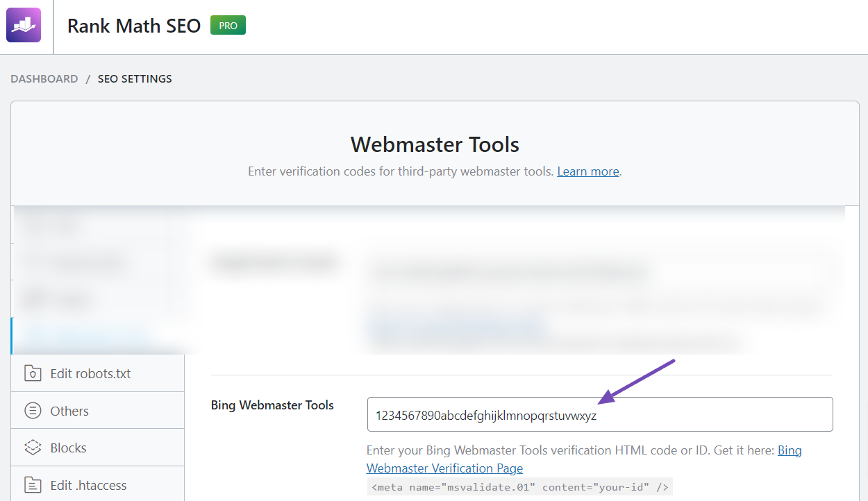The width and height of the screenshot is (868, 501).
Task: Click the Edit .htaccess document icon
Action: [x=33, y=484]
